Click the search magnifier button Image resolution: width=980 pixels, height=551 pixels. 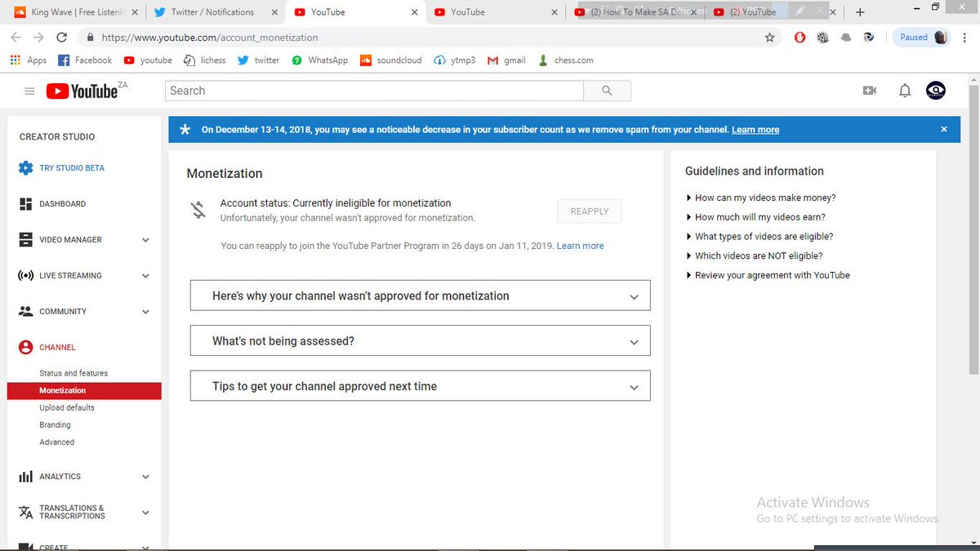coord(607,91)
